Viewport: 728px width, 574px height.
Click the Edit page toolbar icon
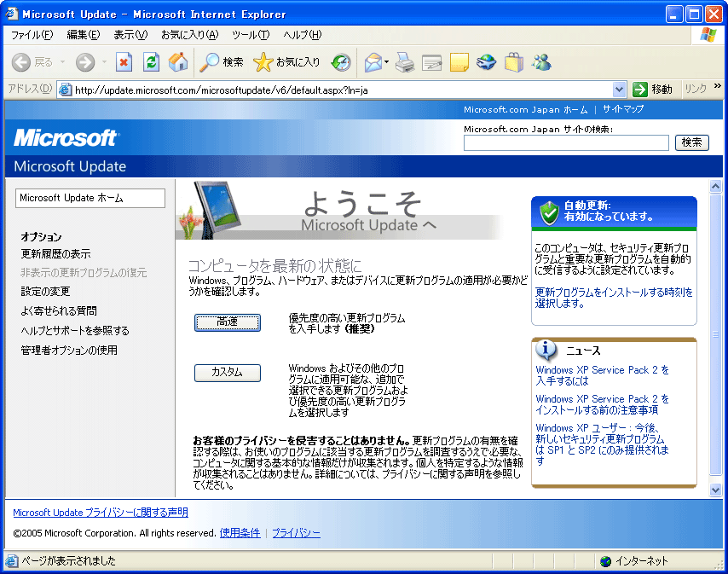432,62
